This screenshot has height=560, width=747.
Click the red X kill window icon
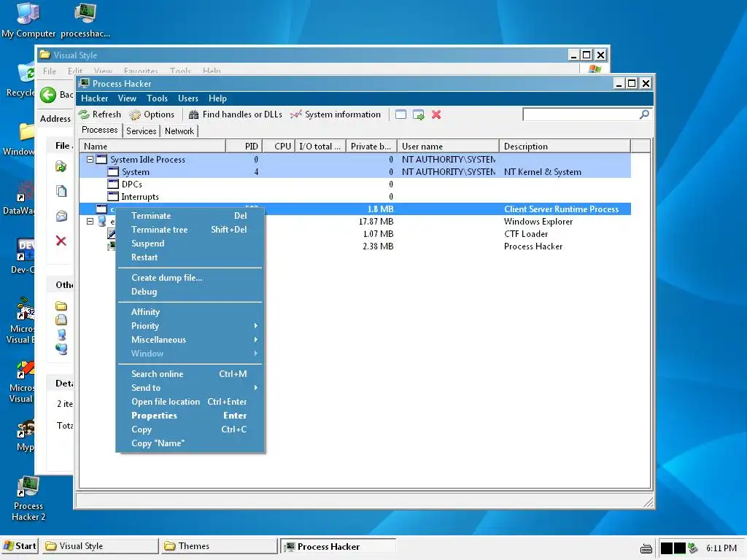tap(436, 114)
